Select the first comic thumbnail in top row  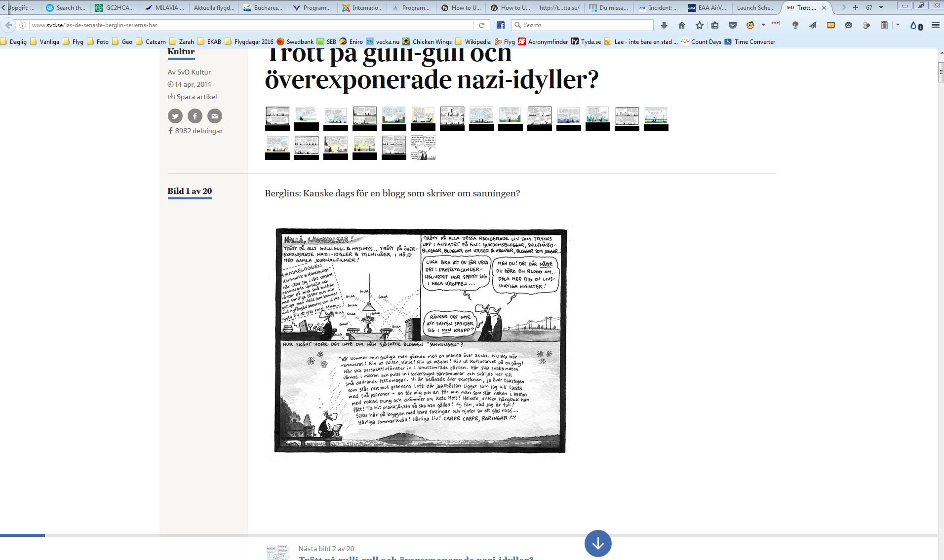277,118
